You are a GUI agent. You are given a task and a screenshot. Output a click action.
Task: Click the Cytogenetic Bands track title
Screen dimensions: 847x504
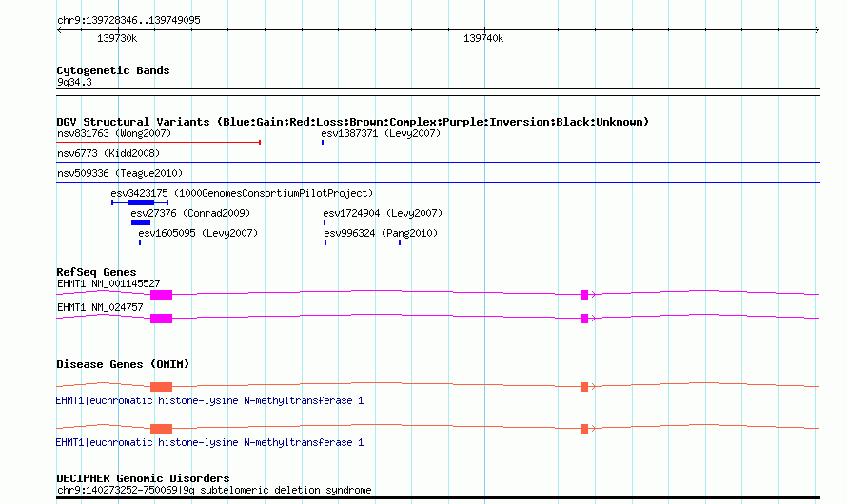tap(113, 70)
